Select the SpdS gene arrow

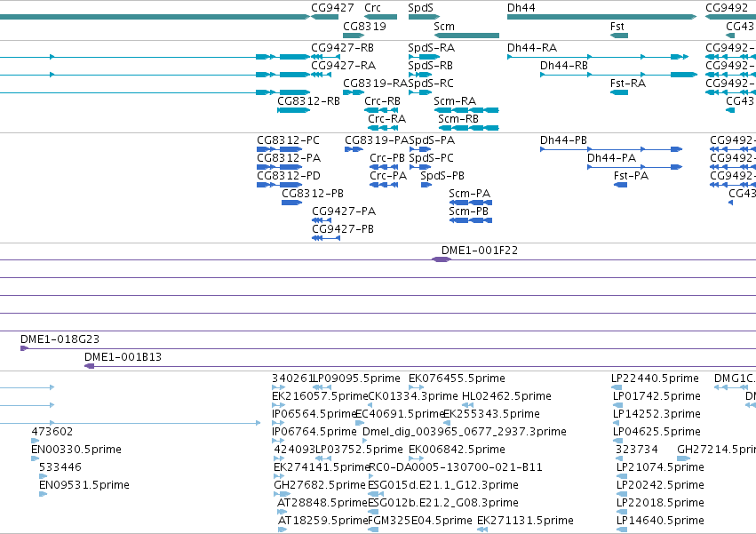click(x=424, y=17)
